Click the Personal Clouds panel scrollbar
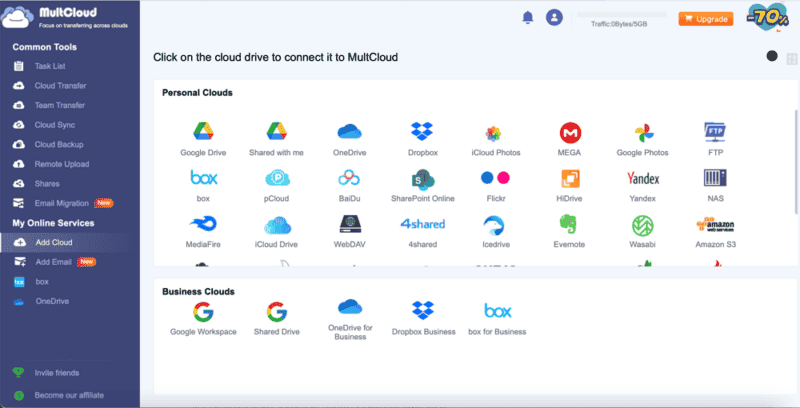Image resolution: width=800 pixels, height=408 pixels. point(796,162)
